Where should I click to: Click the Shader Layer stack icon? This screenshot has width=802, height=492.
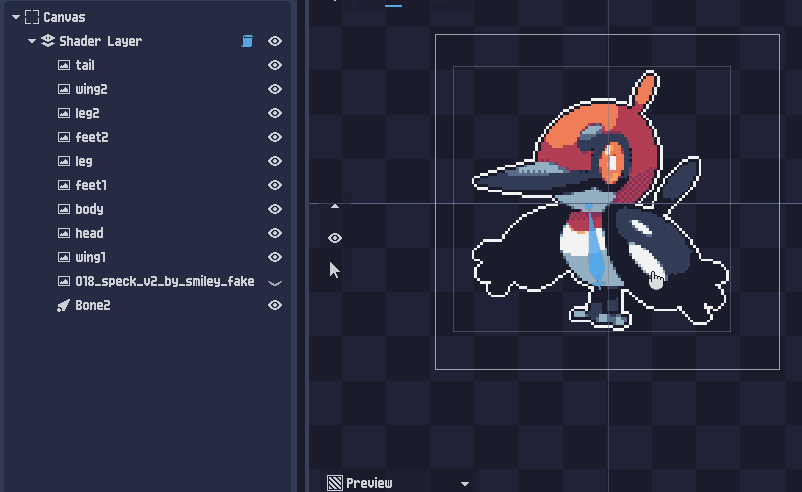pos(48,41)
